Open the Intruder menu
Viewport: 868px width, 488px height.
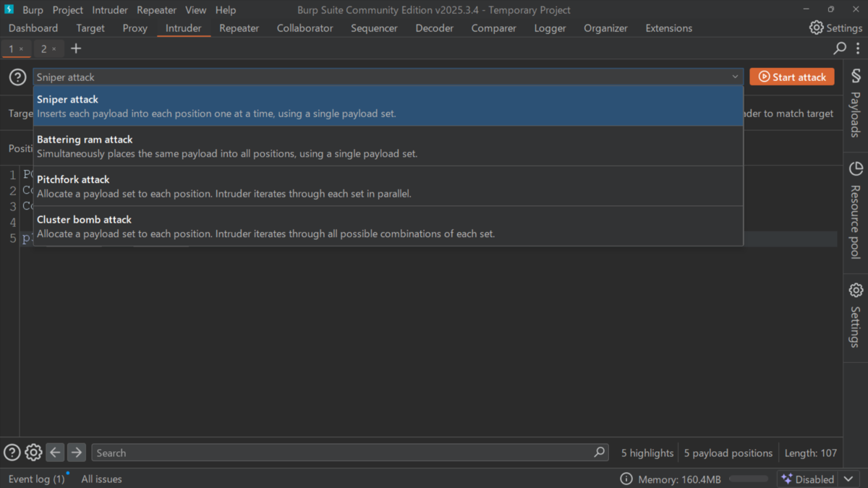[x=110, y=10]
